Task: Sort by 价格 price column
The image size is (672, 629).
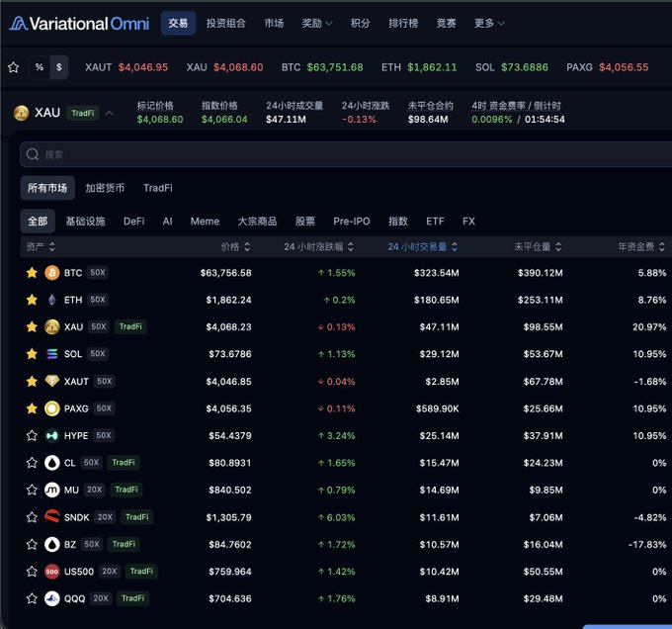Action: (x=235, y=246)
